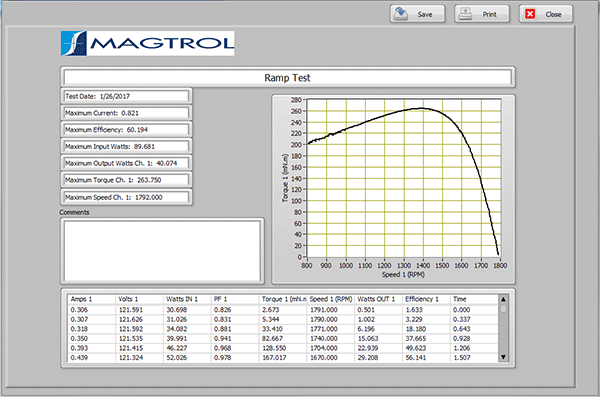Click the table scrollbar thumb
600x397 pixels.
pyautogui.click(x=503, y=308)
